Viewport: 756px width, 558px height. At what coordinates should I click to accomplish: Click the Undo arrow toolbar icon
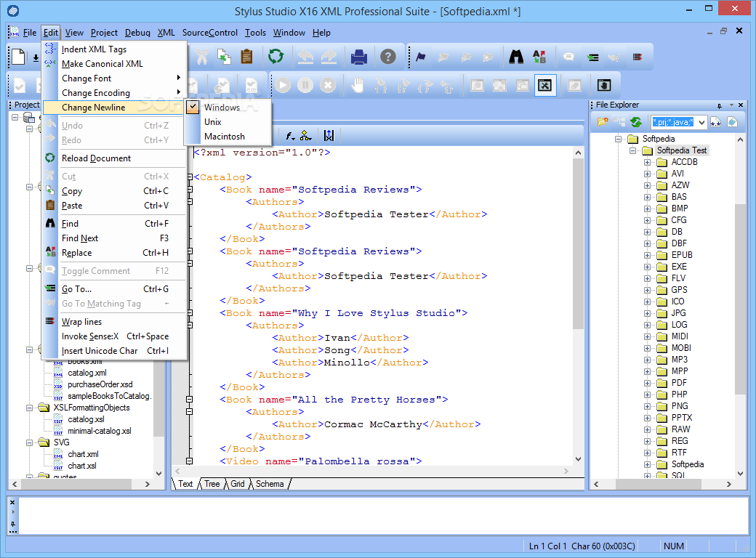[x=305, y=57]
